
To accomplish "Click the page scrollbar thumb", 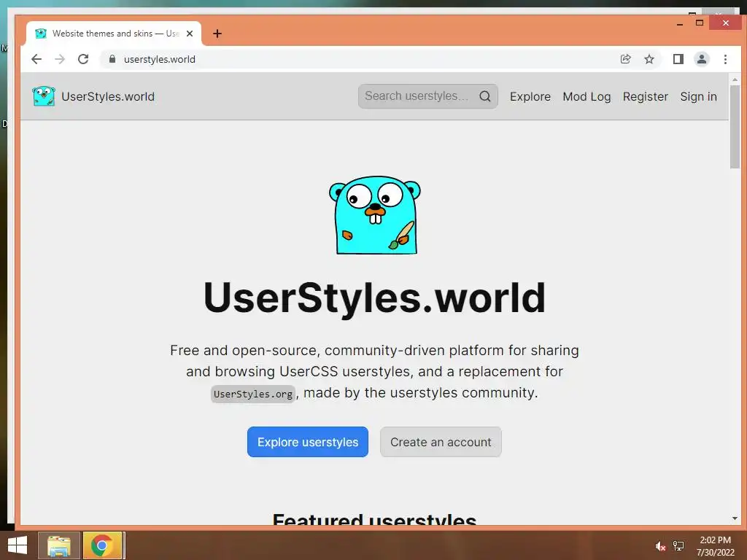I will coord(735,126).
